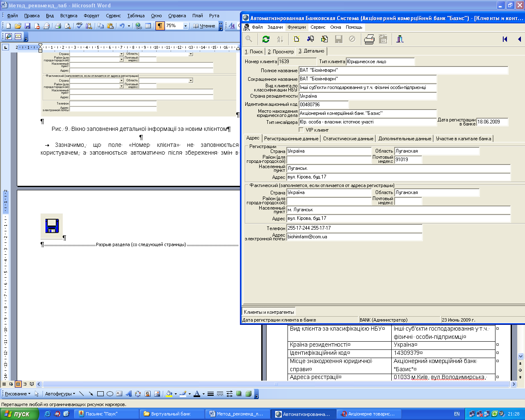Switch to Normal view in Word
525x420 pixels.
[x=4, y=384]
